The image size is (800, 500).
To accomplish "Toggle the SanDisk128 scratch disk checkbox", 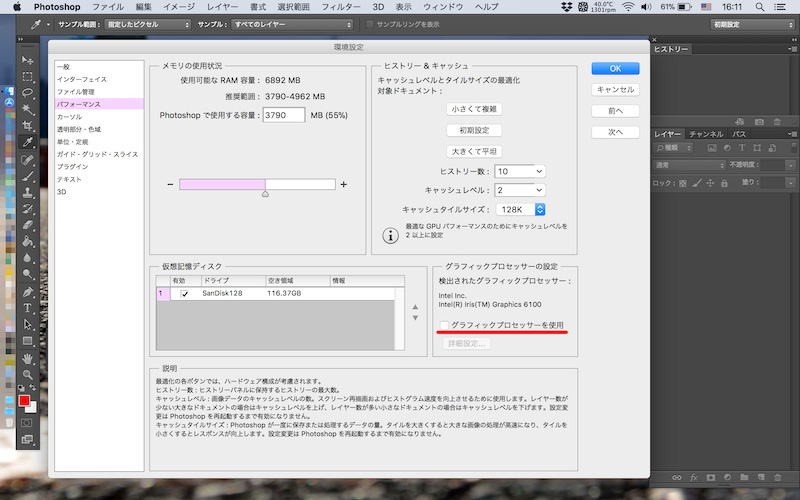I will click(x=185, y=294).
